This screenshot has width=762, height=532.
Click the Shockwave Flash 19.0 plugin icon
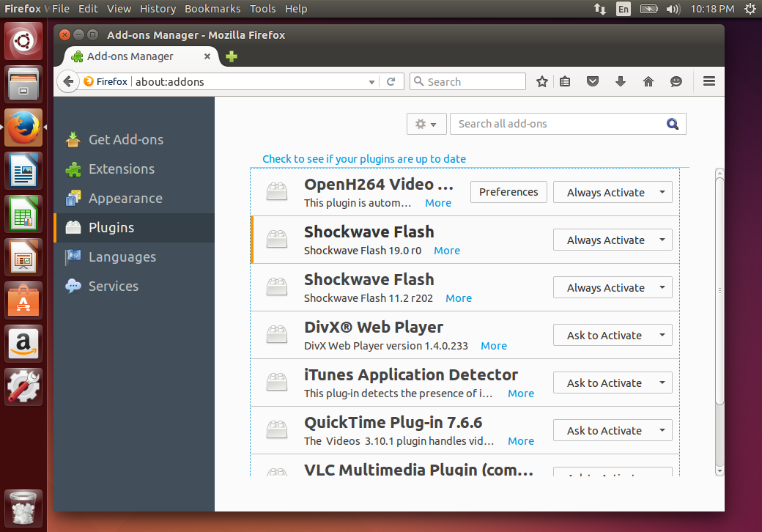click(x=277, y=239)
